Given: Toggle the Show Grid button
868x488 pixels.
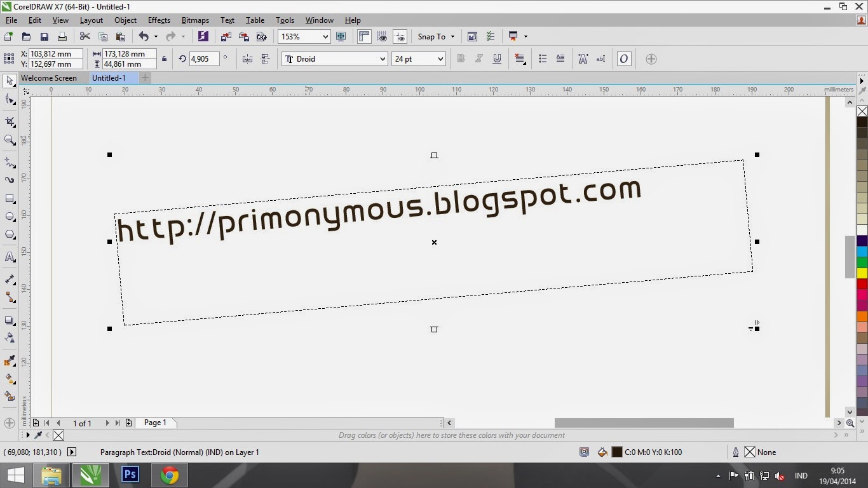Looking at the screenshot, I should [x=382, y=37].
